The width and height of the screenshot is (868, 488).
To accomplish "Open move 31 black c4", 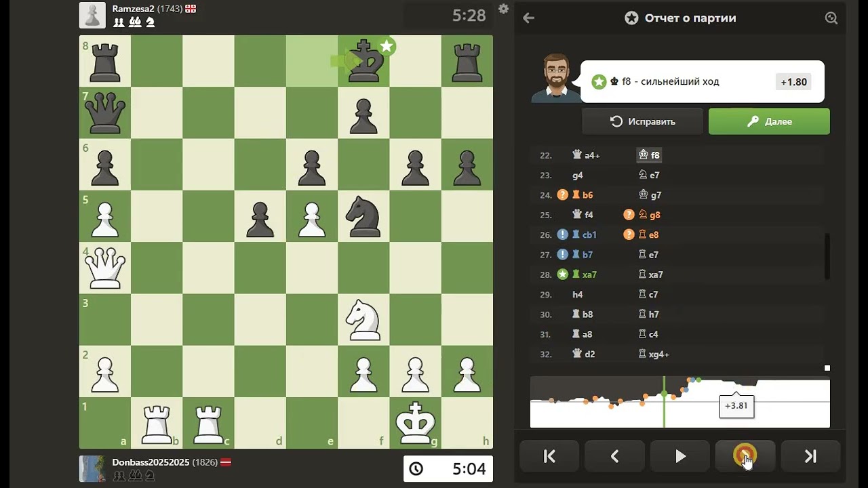I will (x=649, y=334).
